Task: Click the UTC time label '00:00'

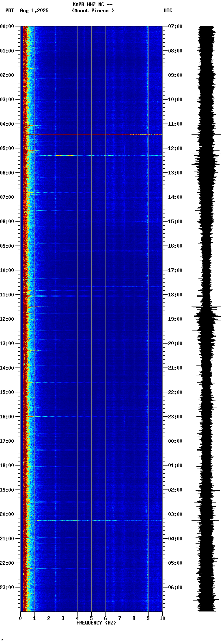Action: pyautogui.click(x=175, y=441)
